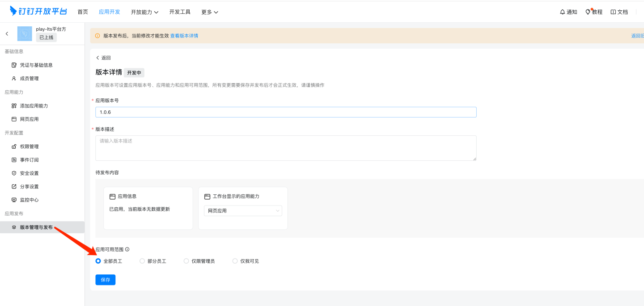Open the 文档 docs icon

613,12
